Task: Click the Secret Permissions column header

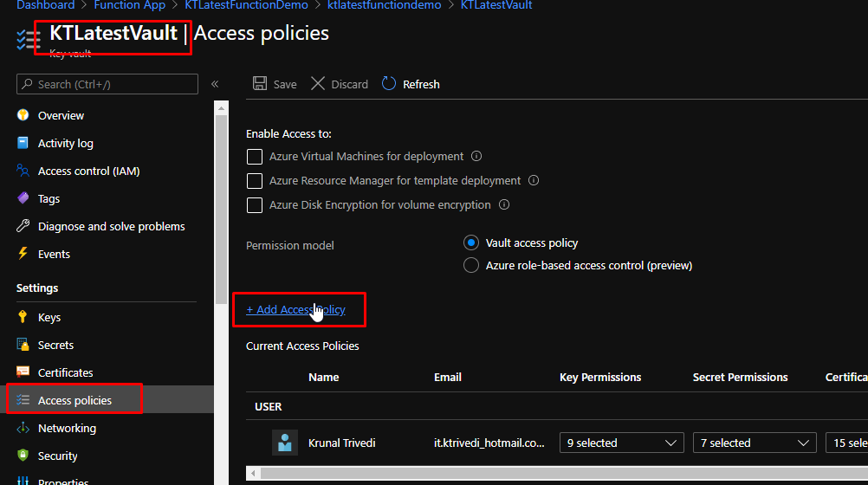Action: 740,377
